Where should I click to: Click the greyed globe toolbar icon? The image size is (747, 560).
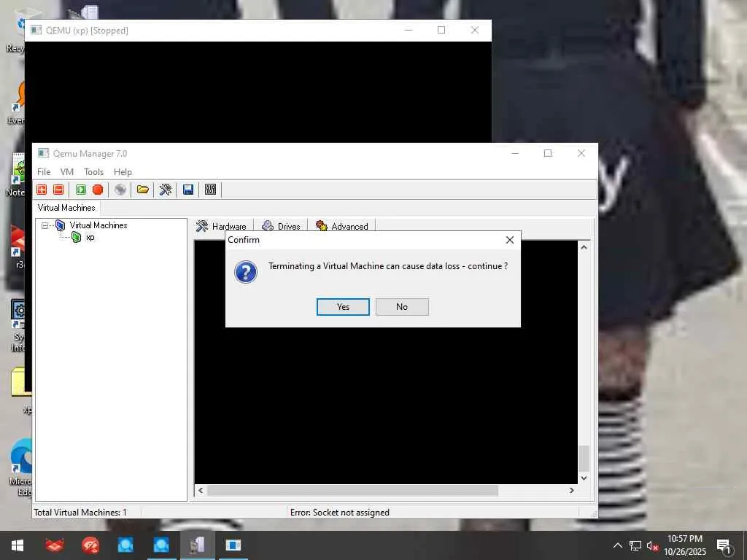120,190
